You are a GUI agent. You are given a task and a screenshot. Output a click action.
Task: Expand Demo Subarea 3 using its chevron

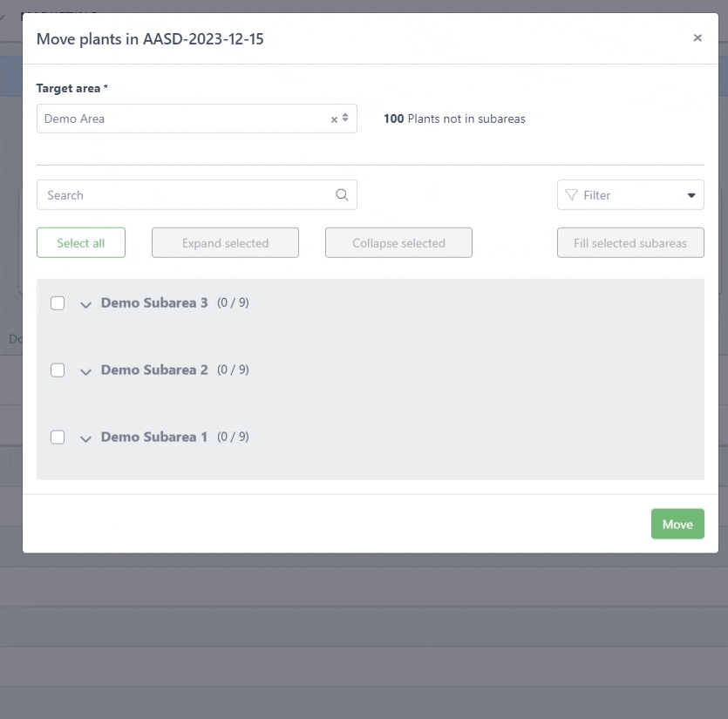click(x=85, y=304)
